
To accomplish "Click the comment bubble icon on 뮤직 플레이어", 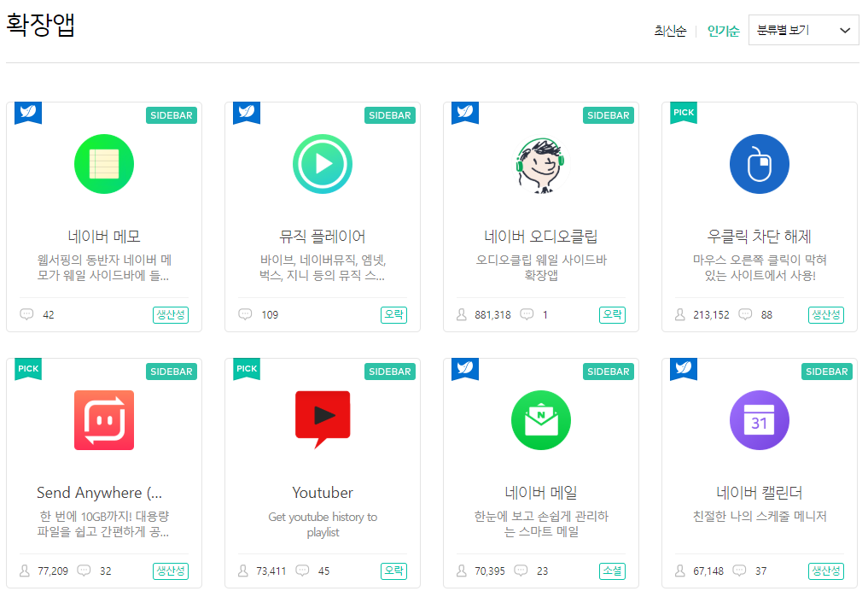I will click(x=245, y=314).
